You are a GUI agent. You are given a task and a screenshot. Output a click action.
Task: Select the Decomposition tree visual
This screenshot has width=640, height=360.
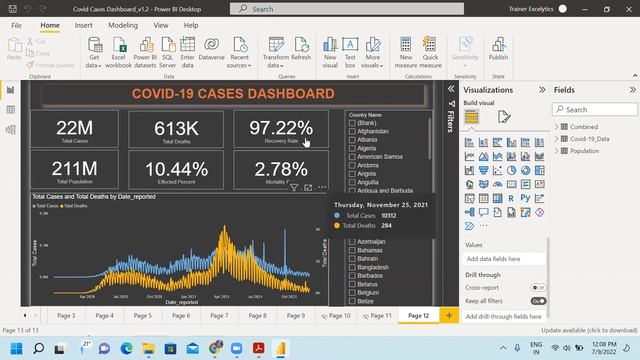coord(469,212)
